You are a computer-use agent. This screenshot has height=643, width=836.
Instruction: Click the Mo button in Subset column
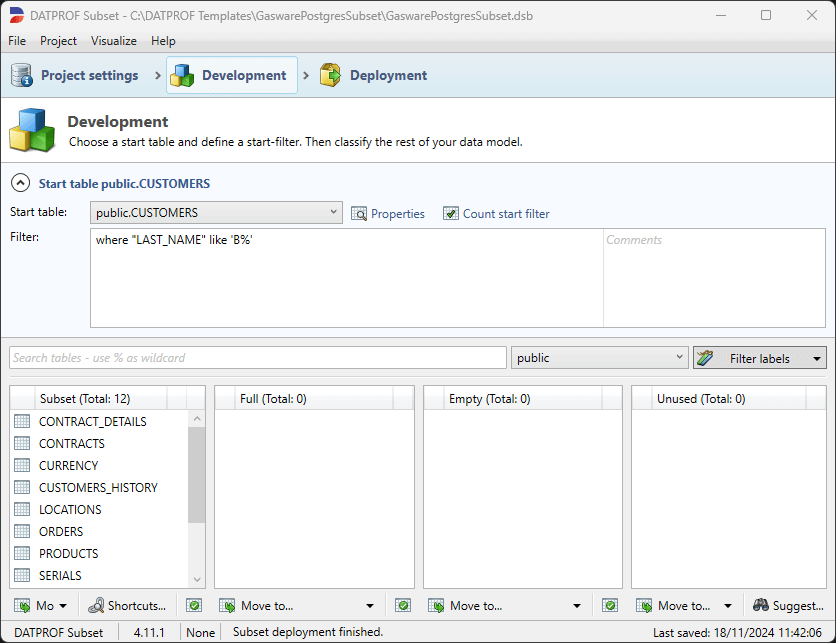(x=40, y=605)
